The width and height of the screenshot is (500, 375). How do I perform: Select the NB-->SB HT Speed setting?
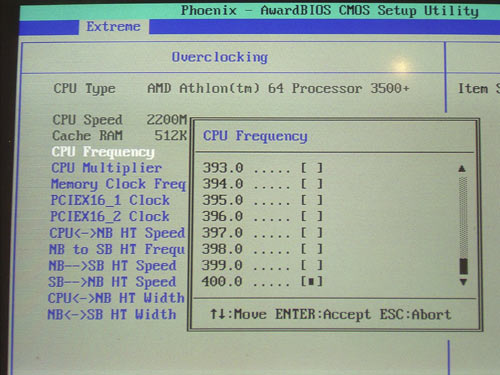pyautogui.click(x=112, y=266)
